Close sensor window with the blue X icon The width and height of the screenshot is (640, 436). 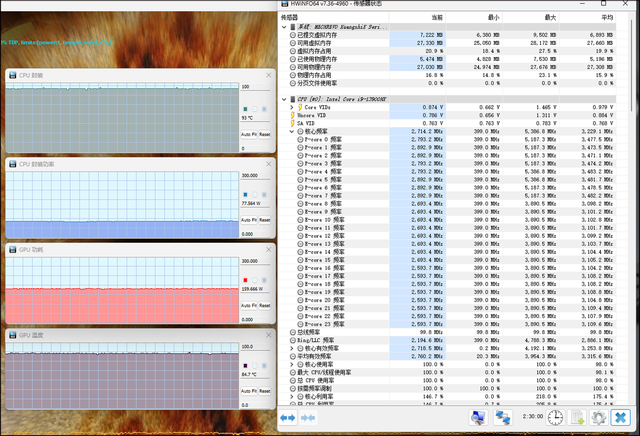click(621, 416)
